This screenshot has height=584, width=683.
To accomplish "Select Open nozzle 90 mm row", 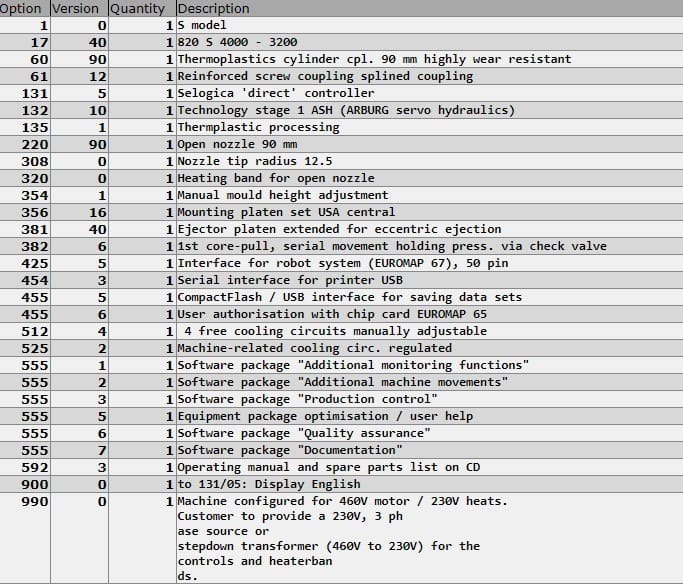I will (x=342, y=144).
